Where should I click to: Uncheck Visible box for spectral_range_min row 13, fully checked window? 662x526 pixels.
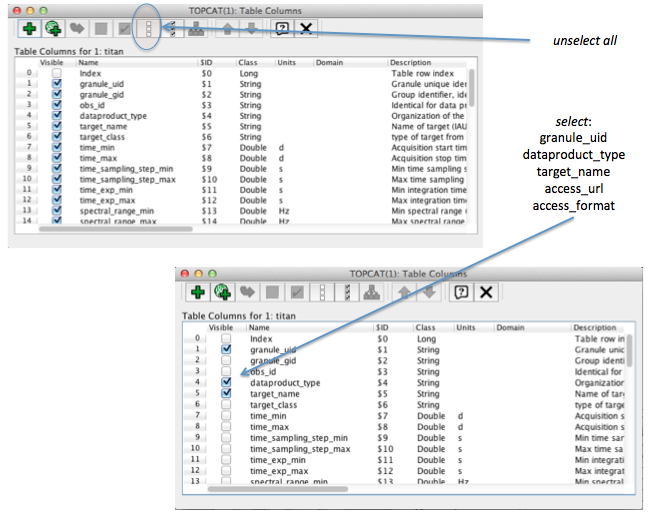point(57,210)
